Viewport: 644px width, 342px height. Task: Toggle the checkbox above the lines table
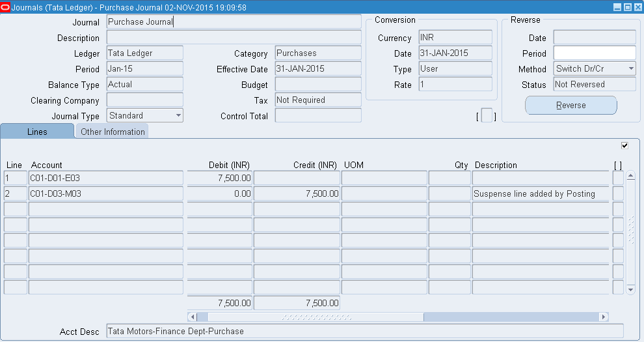click(625, 145)
